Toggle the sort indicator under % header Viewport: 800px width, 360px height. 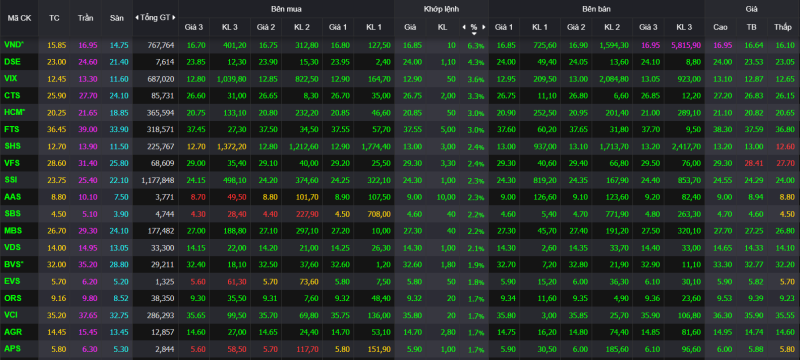coord(474,34)
